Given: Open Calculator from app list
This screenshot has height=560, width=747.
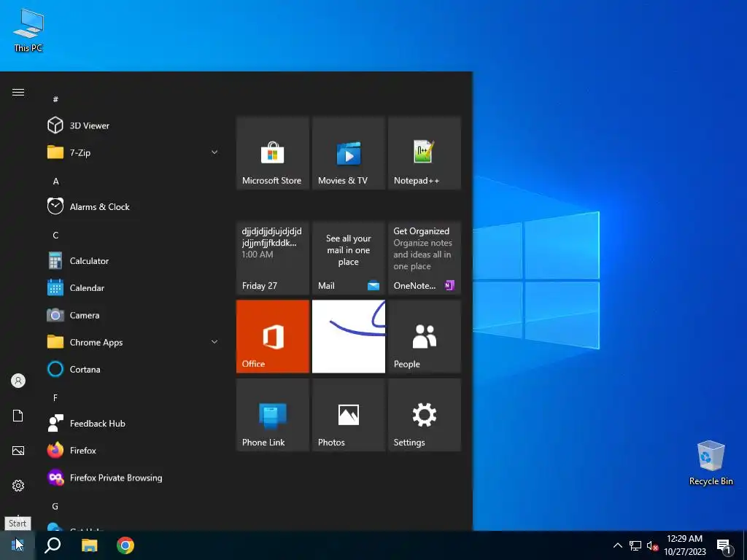Looking at the screenshot, I should coord(133,261).
